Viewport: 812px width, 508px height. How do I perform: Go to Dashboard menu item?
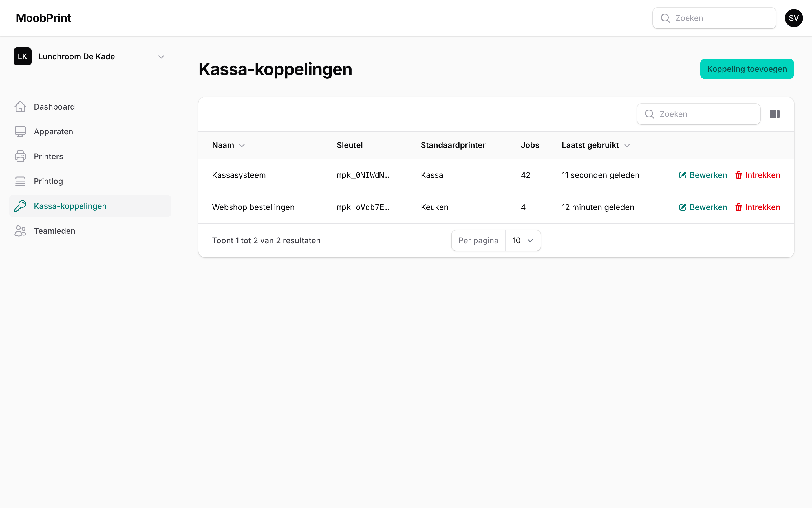[90, 107]
